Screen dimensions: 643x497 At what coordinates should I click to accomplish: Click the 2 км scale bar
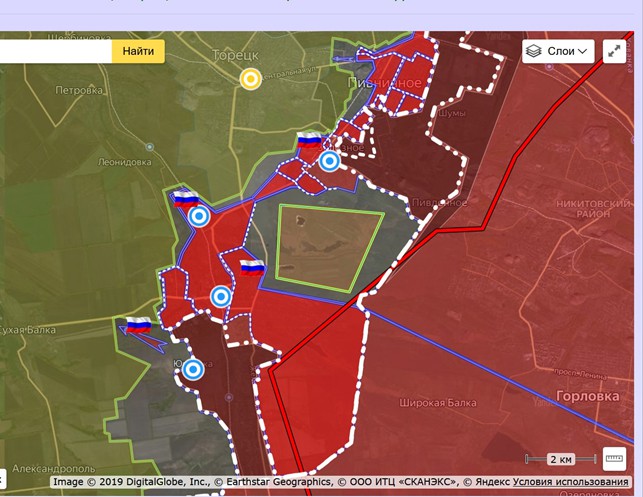pos(561,459)
